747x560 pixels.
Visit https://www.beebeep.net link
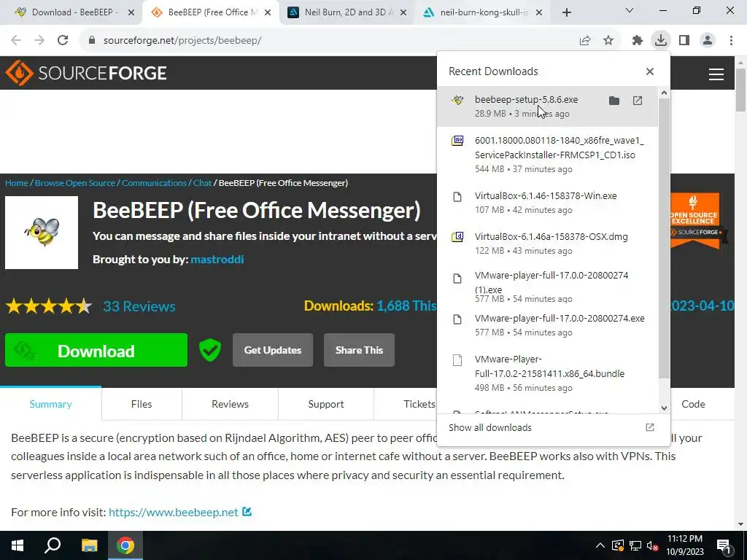pos(174,512)
